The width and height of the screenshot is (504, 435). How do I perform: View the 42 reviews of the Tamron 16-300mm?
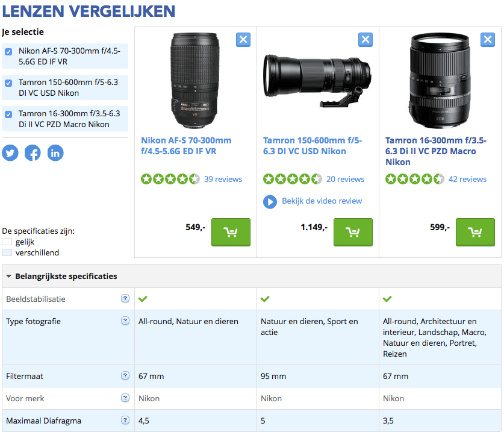click(x=468, y=179)
